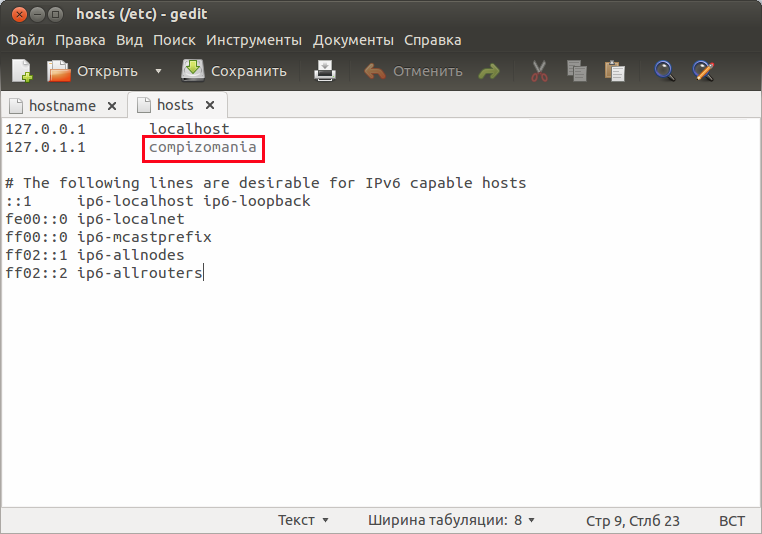Viewport: 762px width, 534px height.
Task: Open the Инструменты menu
Action: [254, 40]
